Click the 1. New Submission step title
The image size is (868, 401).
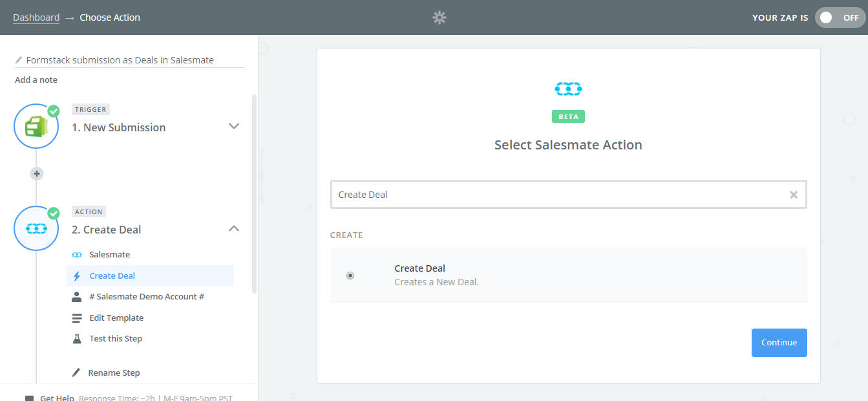118,127
